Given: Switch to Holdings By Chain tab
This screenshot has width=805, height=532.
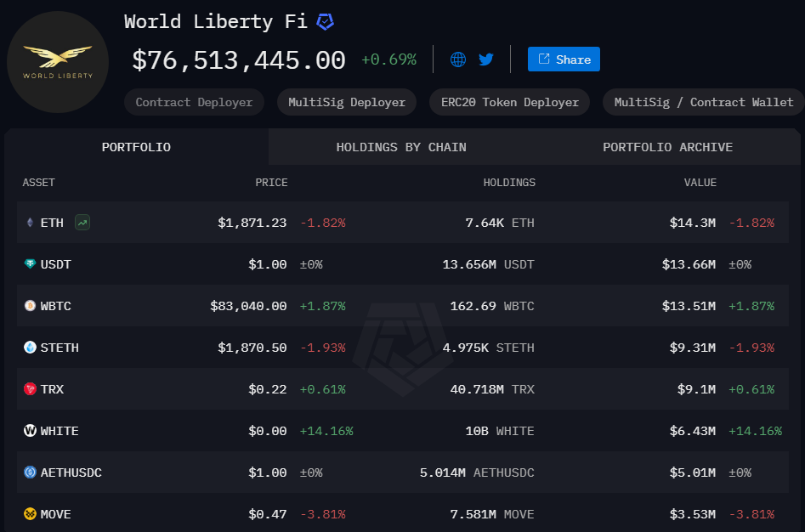Looking at the screenshot, I should 401,147.
